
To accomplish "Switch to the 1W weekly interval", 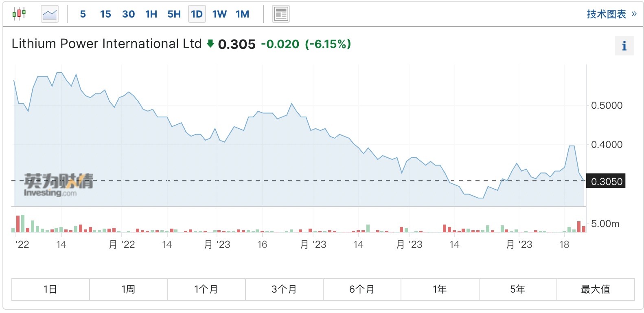I will pos(219,14).
